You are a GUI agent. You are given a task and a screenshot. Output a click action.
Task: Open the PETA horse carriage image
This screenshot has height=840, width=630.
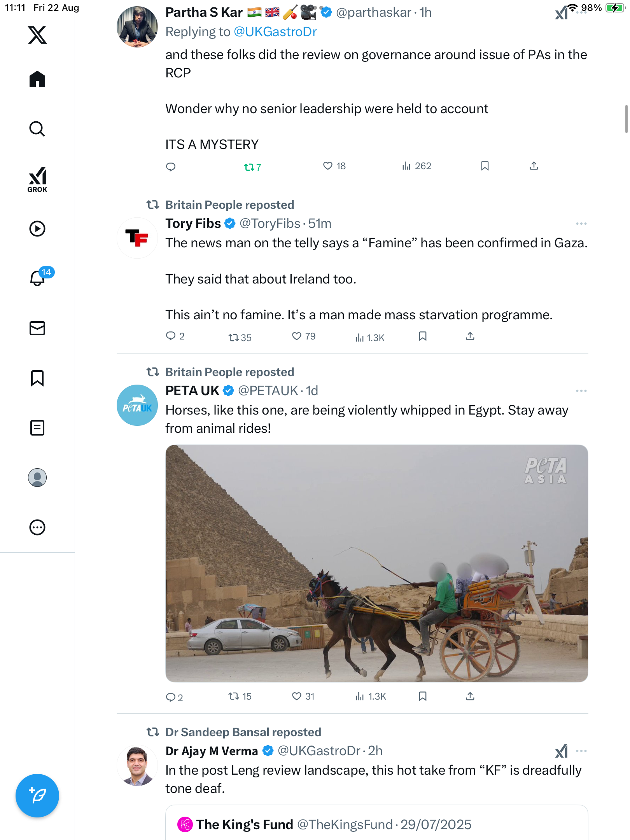click(376, 563)
